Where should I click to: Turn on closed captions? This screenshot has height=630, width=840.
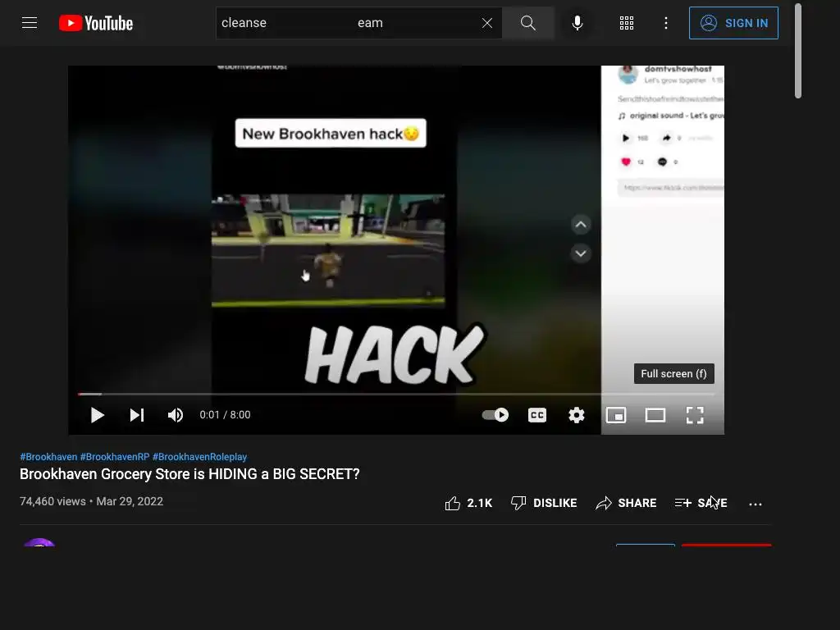(536, 415)
